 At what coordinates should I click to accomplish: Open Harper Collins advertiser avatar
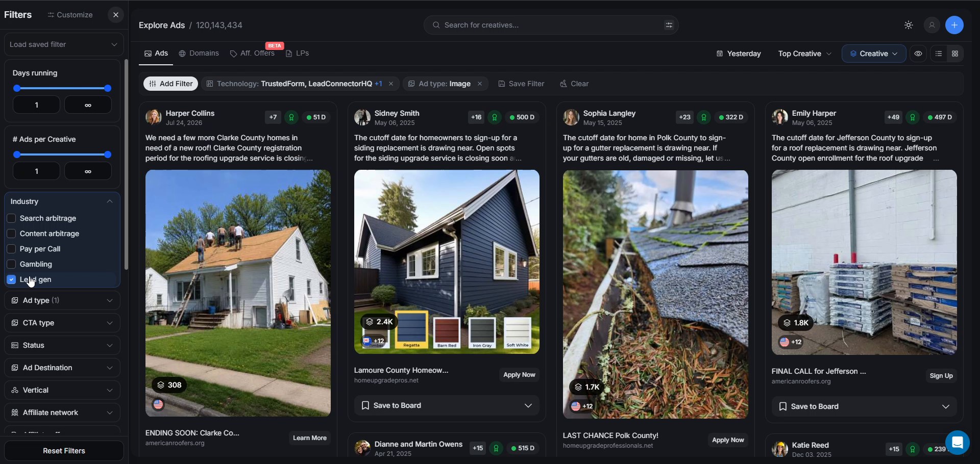[154, 117]
